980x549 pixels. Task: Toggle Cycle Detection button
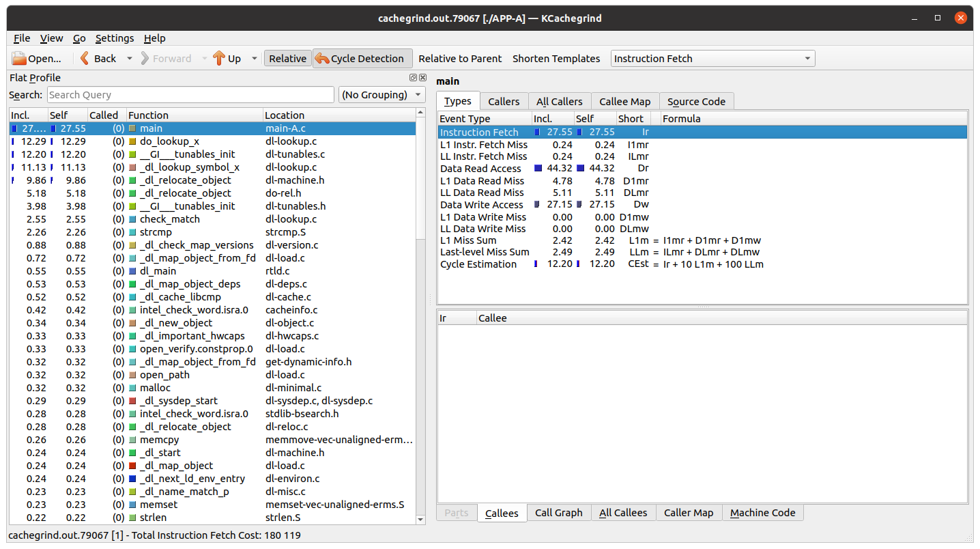click(x=362, y=59)
